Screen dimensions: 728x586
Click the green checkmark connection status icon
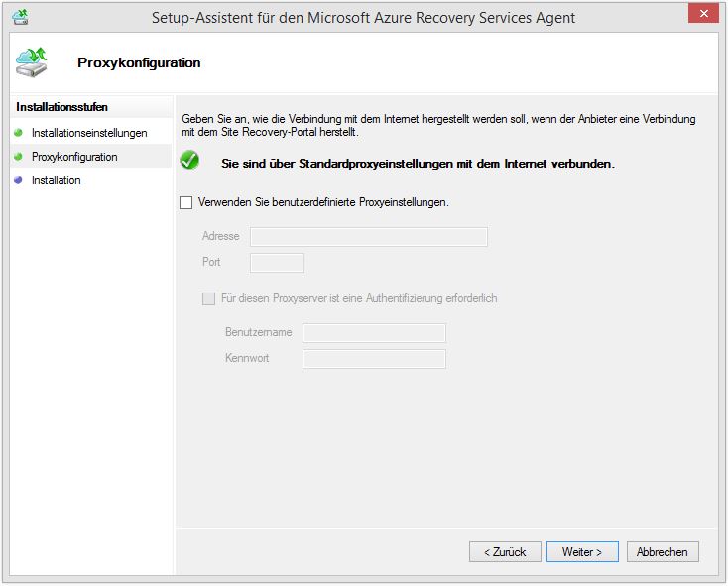[x=189, y=160]
